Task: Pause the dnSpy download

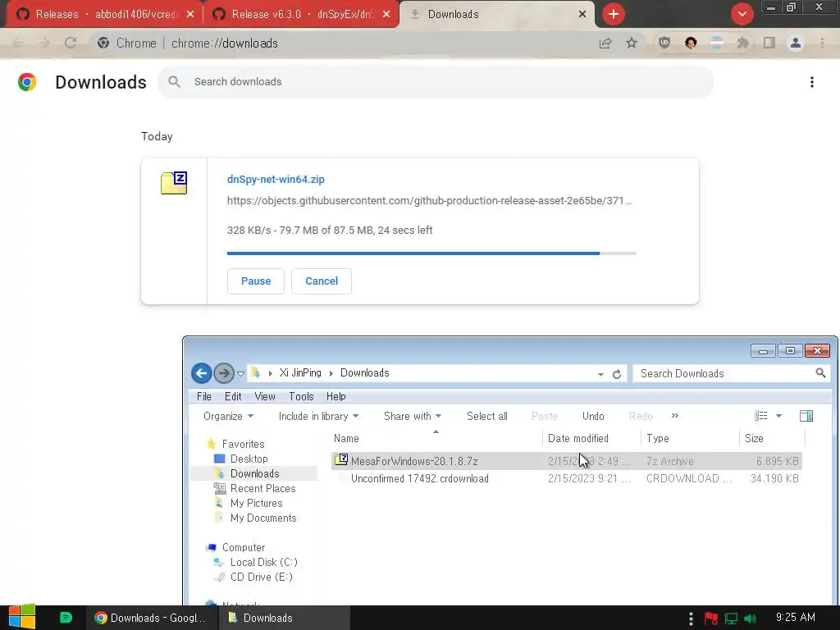Action: (256, 281)
